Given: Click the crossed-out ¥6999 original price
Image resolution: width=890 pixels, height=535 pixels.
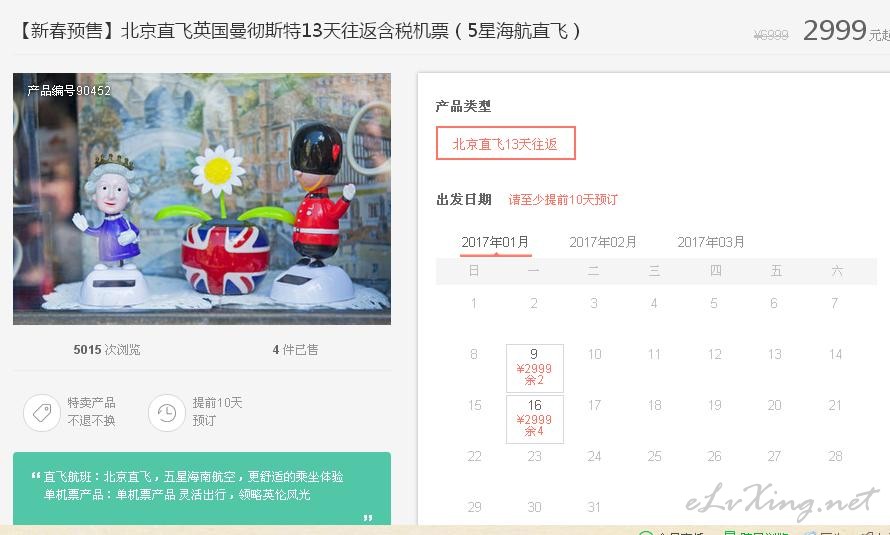Looking at the screenshot, I should click(771, 35).
